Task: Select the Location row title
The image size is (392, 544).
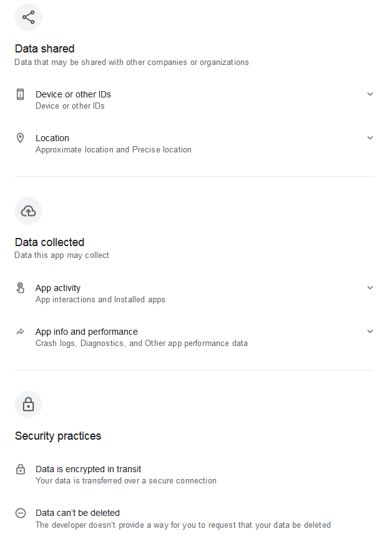Action: (52, 138)
